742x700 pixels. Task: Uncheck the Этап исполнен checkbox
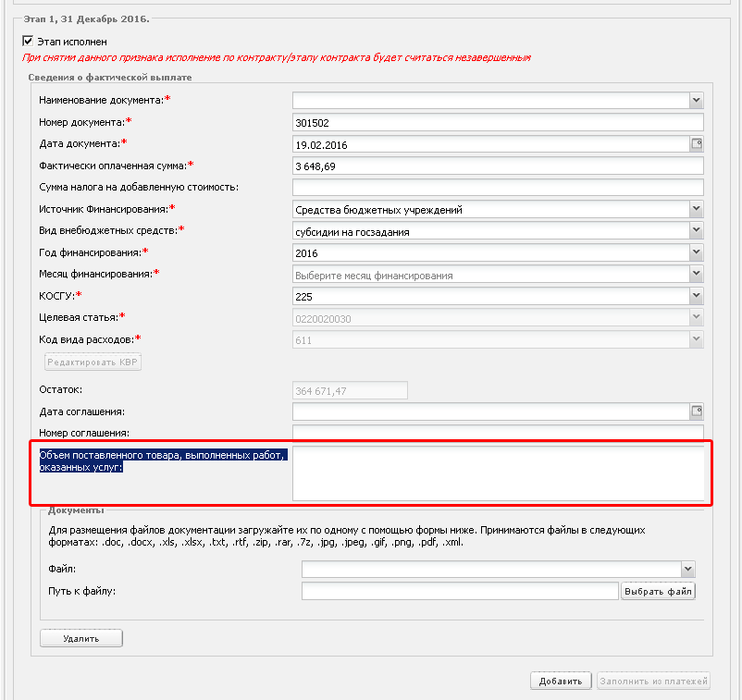coord(28,42)
